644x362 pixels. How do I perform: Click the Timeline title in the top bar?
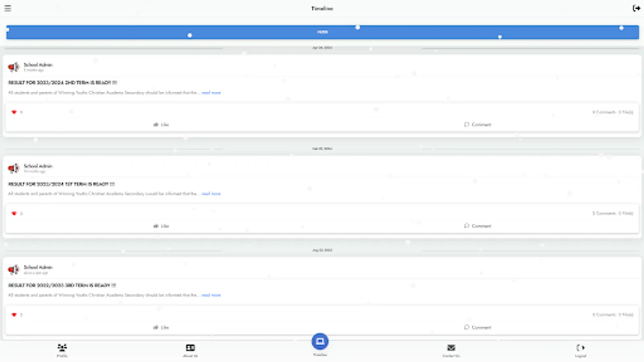point(321,8)
